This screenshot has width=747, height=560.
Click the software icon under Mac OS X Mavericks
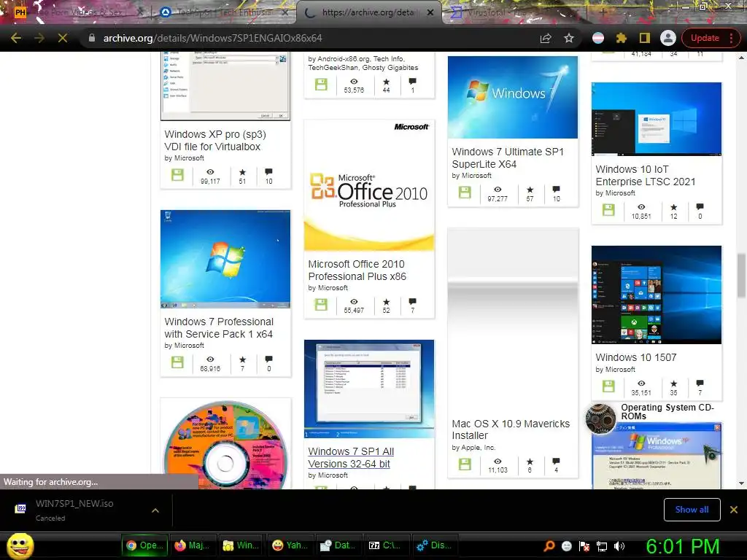pyautogui.click(x=465, y=464)
